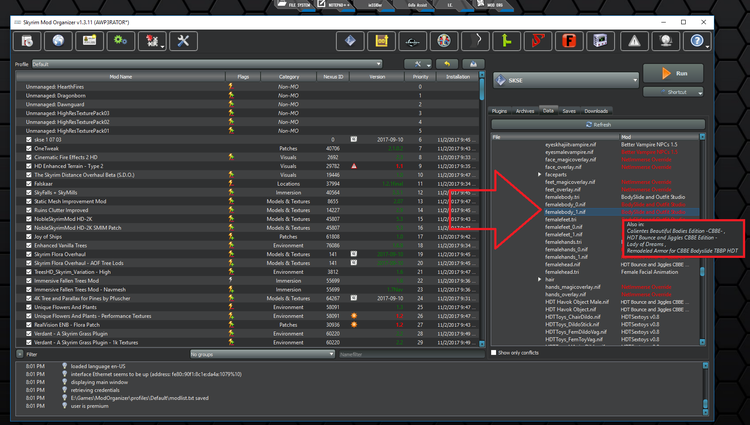
Task: Launch the Vault Boy circular shortcut icon
Action: [x=444, y=41]
